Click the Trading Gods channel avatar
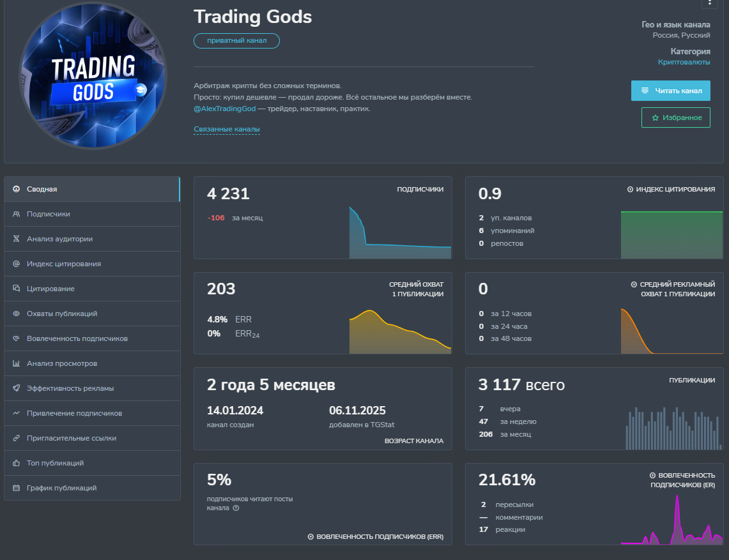Image resolution: width=729 pixels, height=560 pixels. coord(93,76)
